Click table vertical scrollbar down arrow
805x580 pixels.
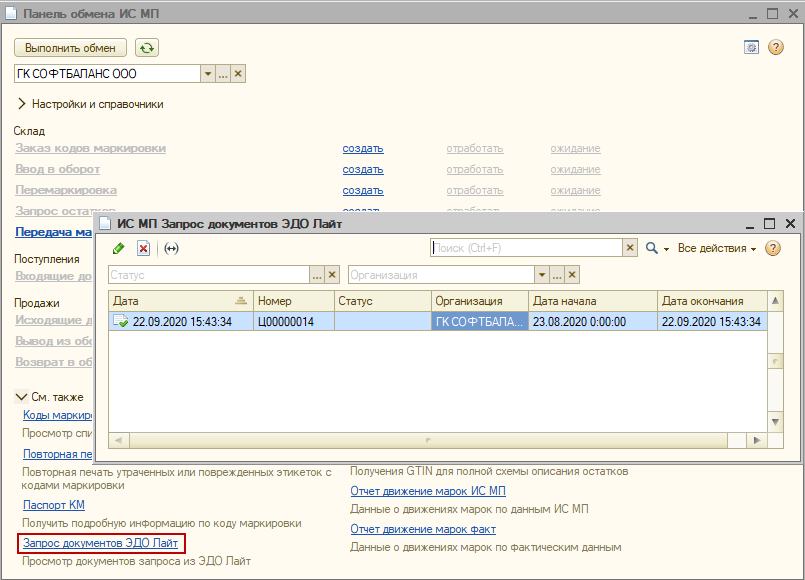pyautogui.click(x=775, y=422)
